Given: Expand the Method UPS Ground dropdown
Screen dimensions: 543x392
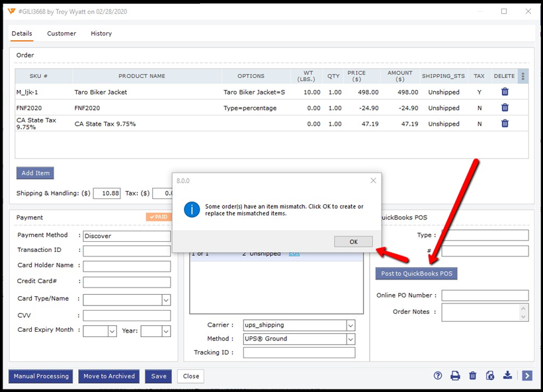Looking at the screenshot, I should tap(351, 339).
